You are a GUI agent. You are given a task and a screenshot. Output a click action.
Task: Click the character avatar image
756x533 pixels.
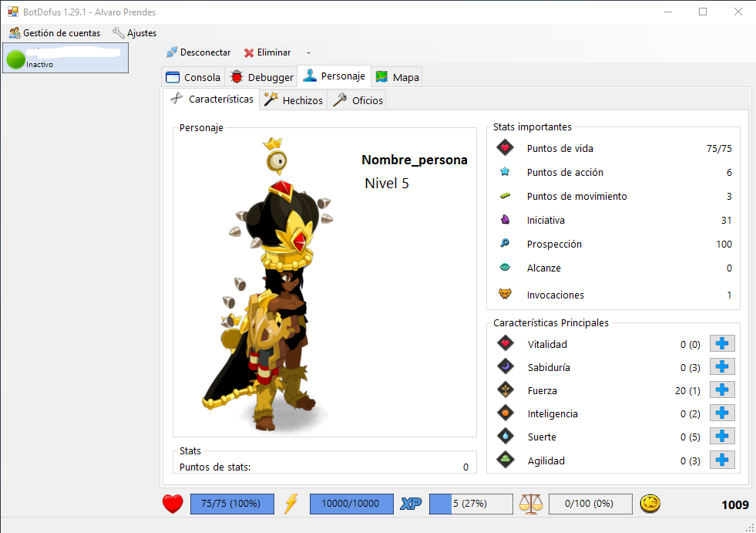[267, 285]
